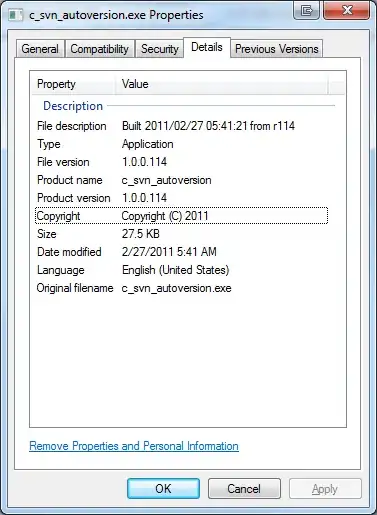The width and height of the screenshot is (377, 515).
Task: Click the Property column header
Action: [74, 84]
